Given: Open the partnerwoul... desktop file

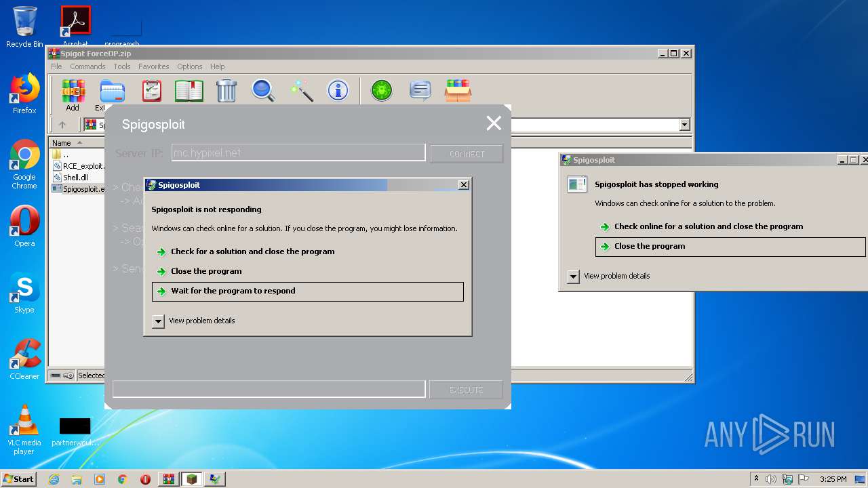Looking at the screenshot, I should (75, 431).
